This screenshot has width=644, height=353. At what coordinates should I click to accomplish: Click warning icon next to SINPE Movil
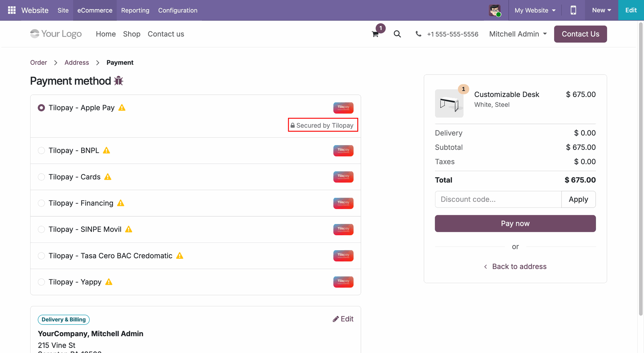(x=128, y=229)
